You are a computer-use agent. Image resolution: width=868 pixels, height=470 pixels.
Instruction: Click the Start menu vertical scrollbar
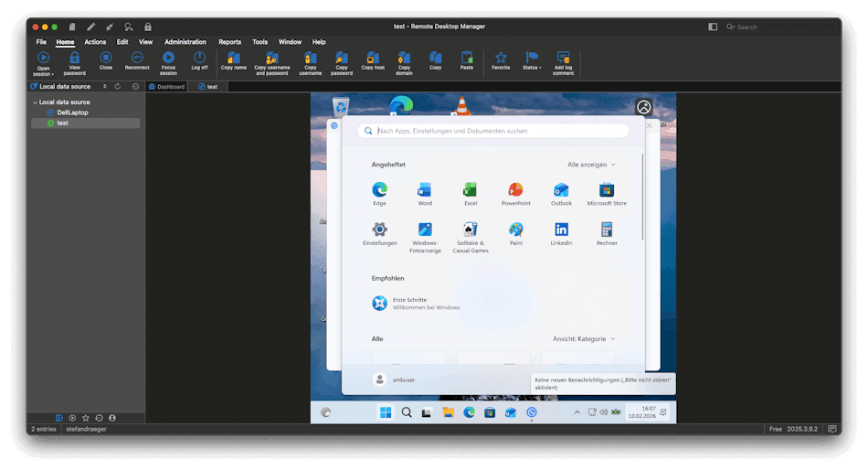tap(642, 197)
